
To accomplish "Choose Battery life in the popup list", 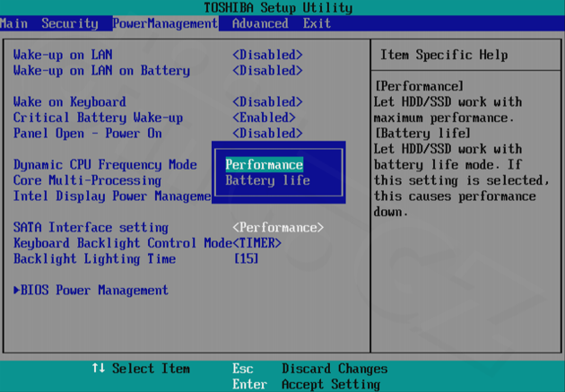I will pyautogui.click(x=267, y=180).
